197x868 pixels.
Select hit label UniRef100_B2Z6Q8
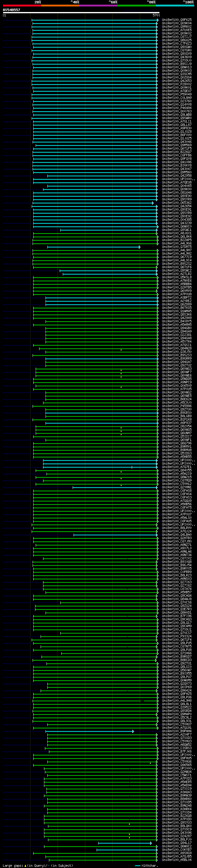(x=177, y=816)
